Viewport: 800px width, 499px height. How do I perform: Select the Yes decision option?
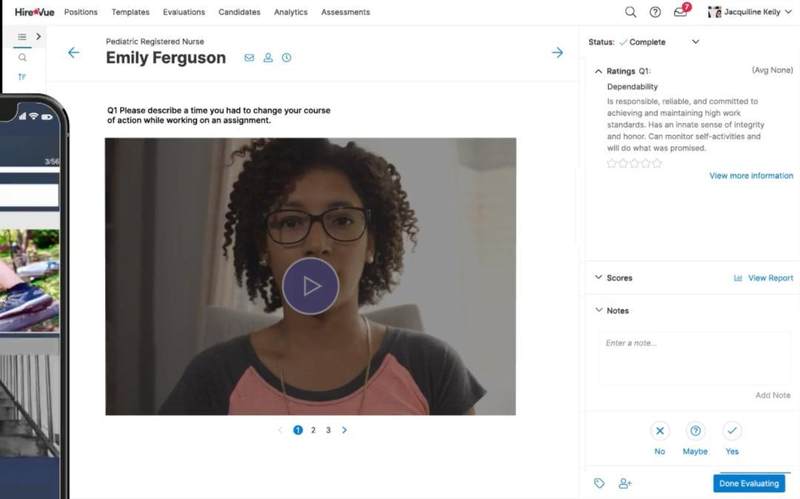(732, 431)
